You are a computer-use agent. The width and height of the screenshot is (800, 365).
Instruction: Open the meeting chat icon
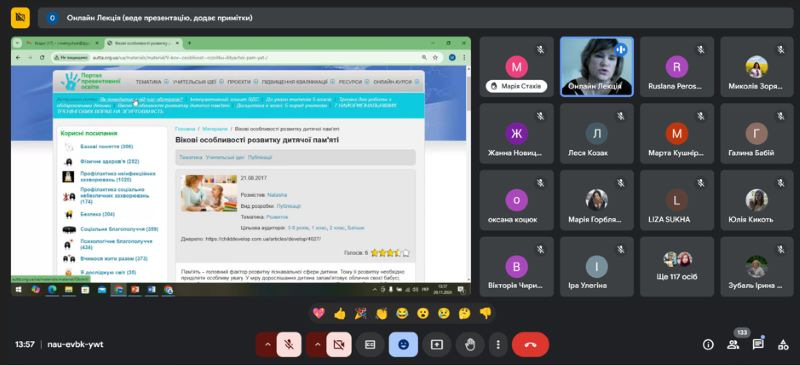tap(758, 345)
